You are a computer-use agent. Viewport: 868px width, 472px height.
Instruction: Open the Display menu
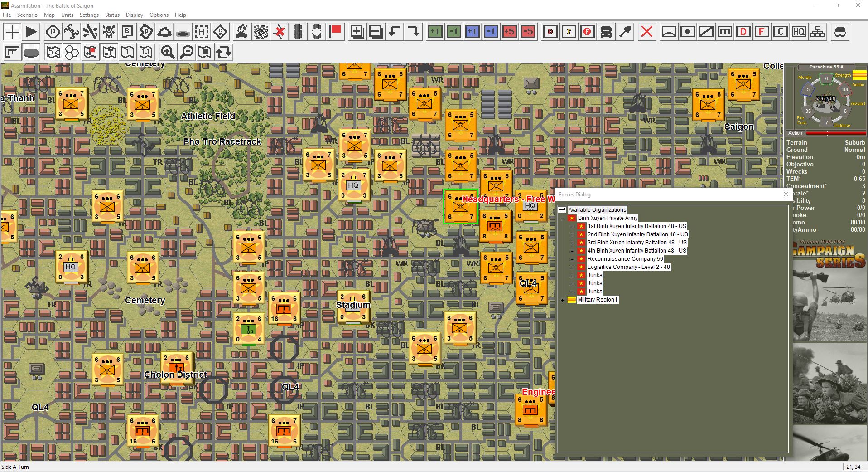point(134,15)
